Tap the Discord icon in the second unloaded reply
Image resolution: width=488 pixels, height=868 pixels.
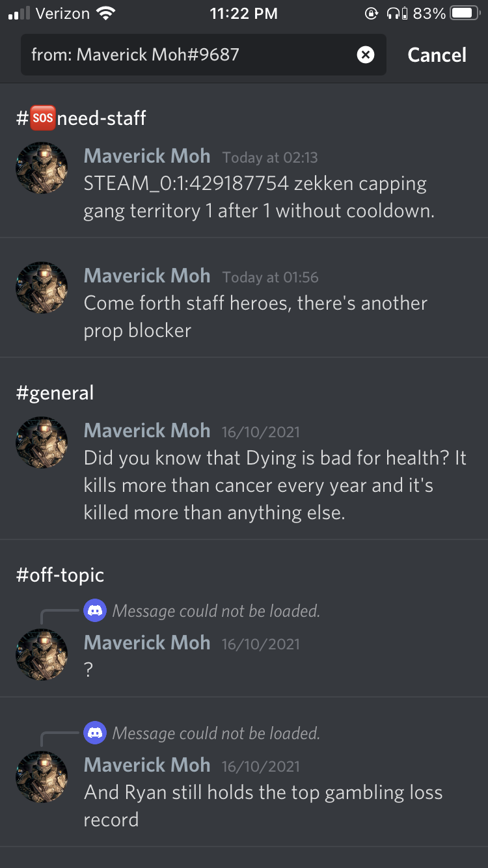(95, 733)
